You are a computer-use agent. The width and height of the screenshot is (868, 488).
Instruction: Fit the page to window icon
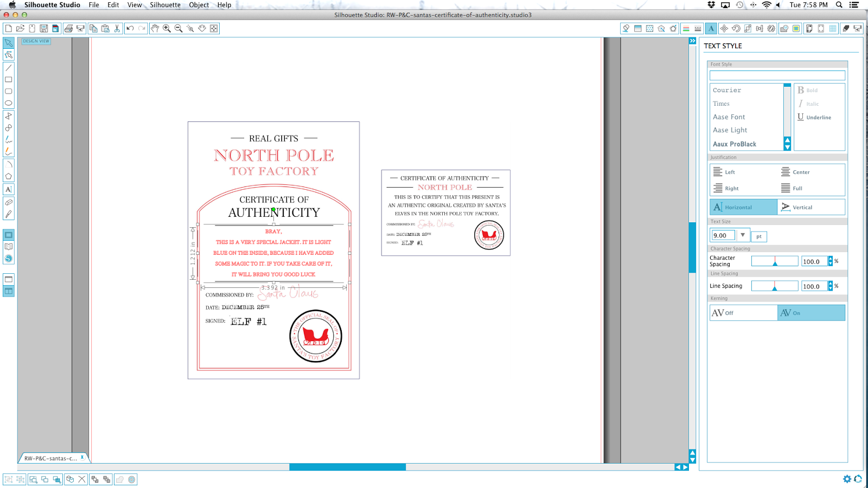214,28
